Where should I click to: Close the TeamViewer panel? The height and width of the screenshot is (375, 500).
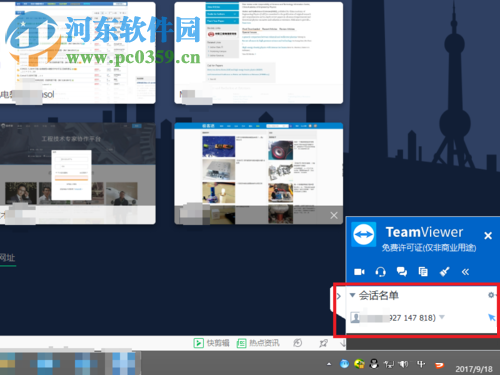tap(488, 236)
